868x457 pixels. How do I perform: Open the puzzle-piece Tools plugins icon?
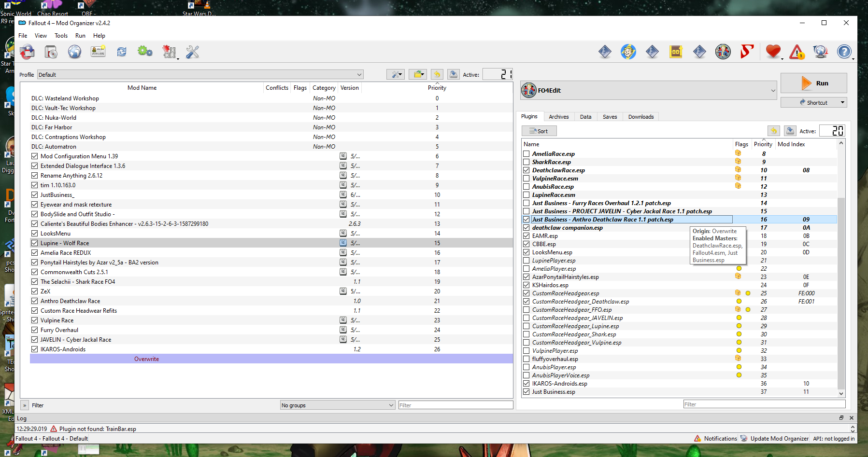(169, 52)
